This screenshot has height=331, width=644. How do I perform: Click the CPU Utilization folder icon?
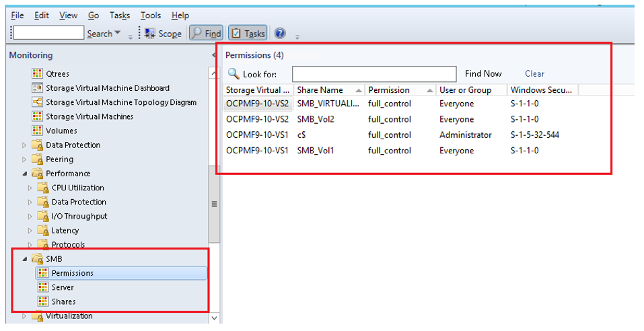[43, 188]
